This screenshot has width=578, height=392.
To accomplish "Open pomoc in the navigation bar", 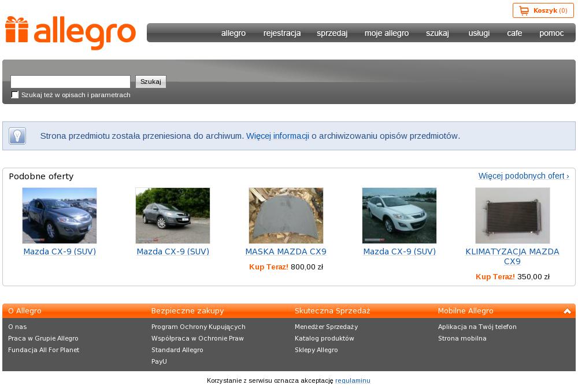I will click(551, 33).
